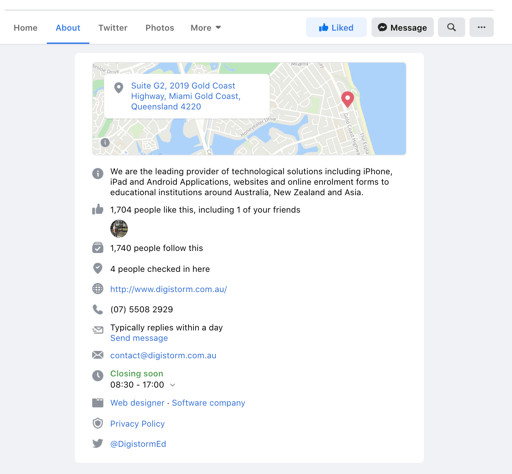
Task: Open the digistorm.com.au website link
Action: [x=169, y=289]
